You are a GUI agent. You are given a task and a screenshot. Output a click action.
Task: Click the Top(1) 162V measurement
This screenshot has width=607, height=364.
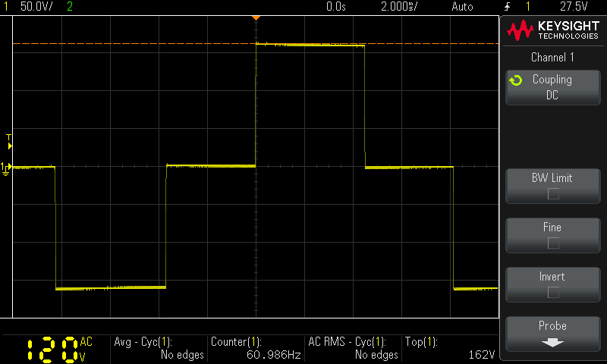pyautogui.click(x=450, y=348)
